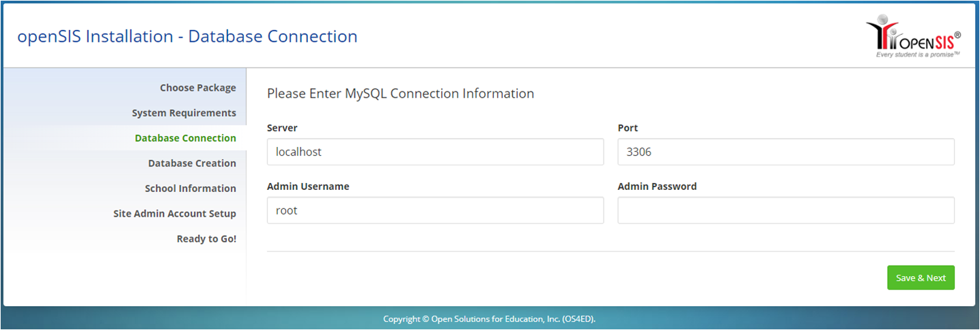Click the heading Please Enter MySQL Connection Information
The height and width of the screenshot is (330, 980).
(400, 94)
